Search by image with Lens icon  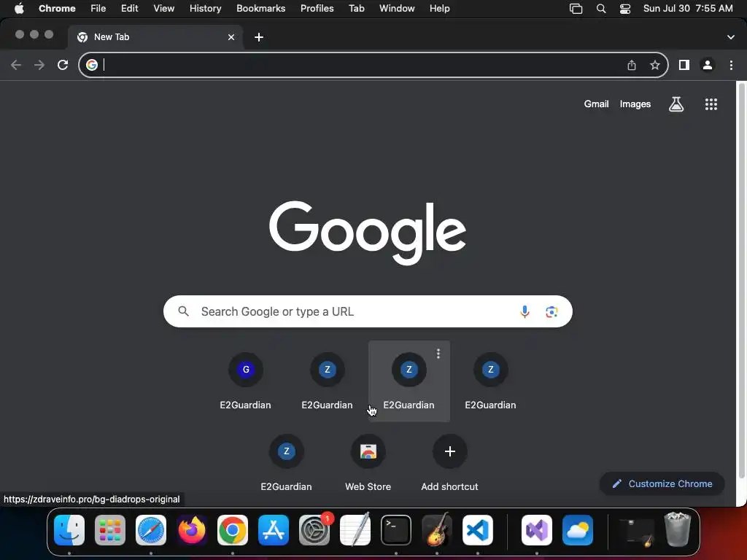tap(551, 311)
